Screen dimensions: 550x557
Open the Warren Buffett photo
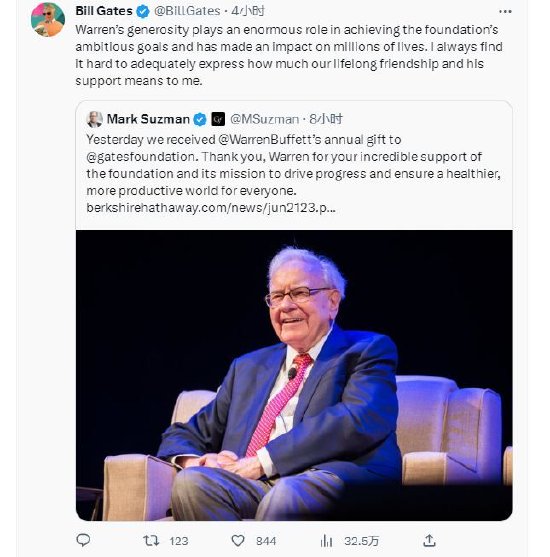294,375
